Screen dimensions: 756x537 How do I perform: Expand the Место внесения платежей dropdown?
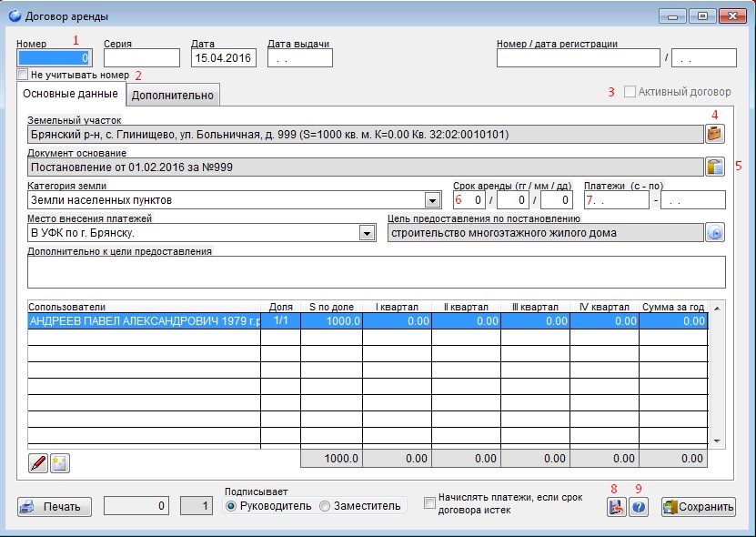pos(367,233)
